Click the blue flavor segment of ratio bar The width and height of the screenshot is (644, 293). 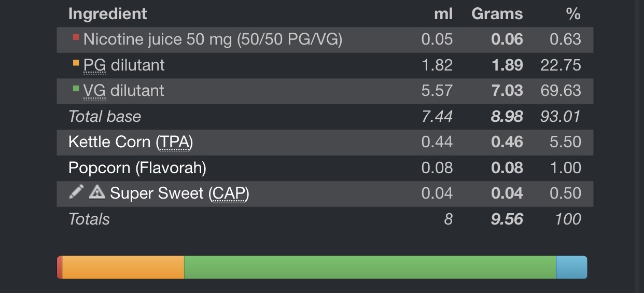tap(571, 267)
